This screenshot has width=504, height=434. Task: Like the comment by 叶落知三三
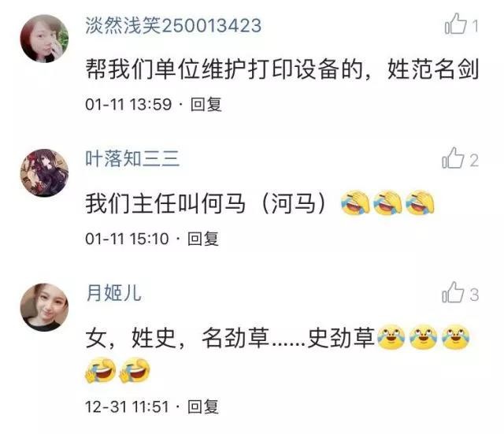454,158
